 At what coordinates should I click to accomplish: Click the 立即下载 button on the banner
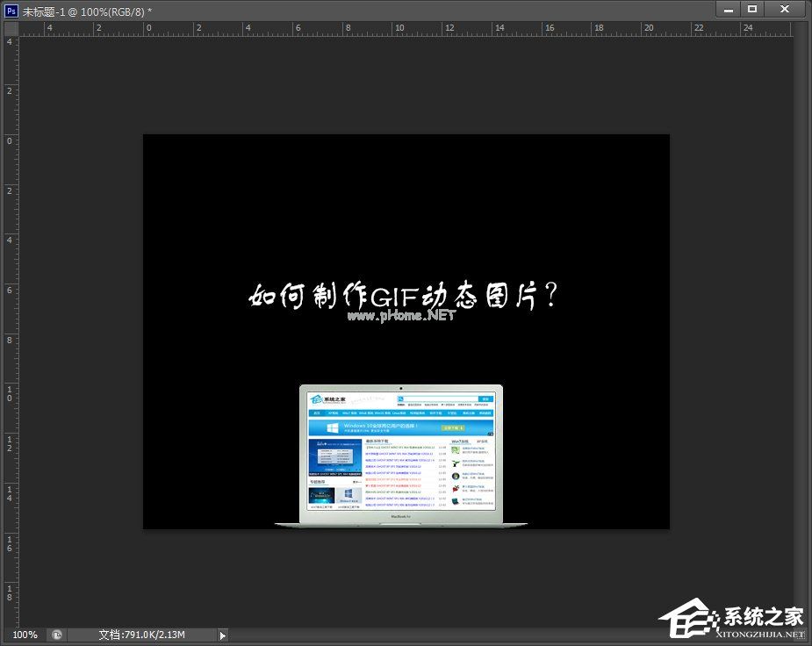(x=455, y=427)
